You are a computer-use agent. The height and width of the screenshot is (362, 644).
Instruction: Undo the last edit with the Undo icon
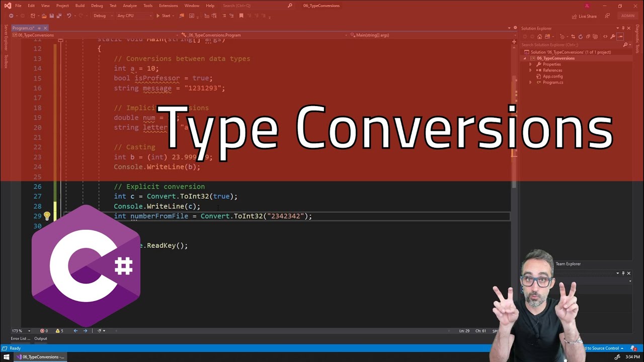coord(69,16)
